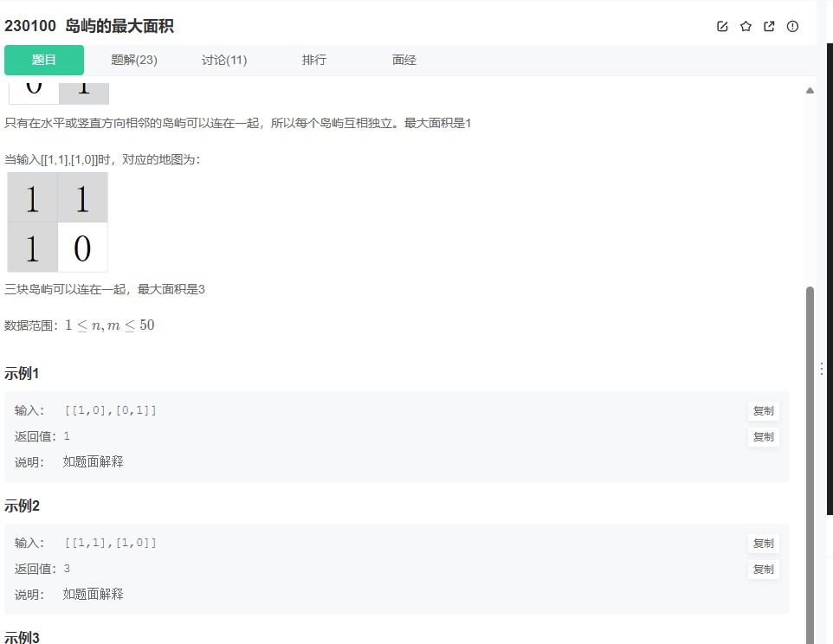Click the vertical scrollbar thumb

click(810, 465)
